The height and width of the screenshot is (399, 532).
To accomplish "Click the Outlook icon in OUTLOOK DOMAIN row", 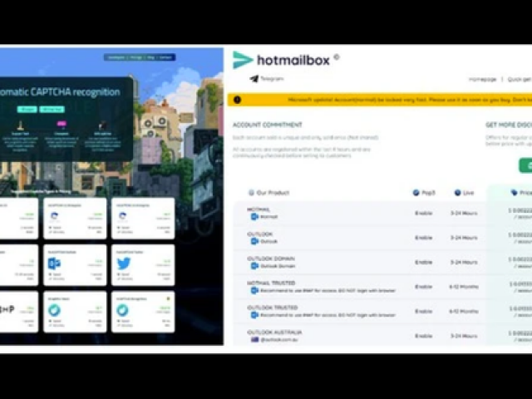I will [254, 266].
